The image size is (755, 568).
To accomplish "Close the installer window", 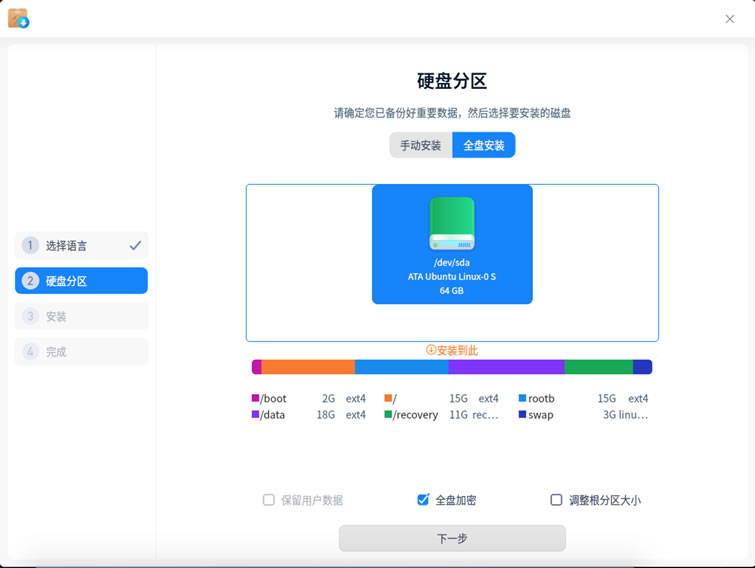I will [729, 19].
